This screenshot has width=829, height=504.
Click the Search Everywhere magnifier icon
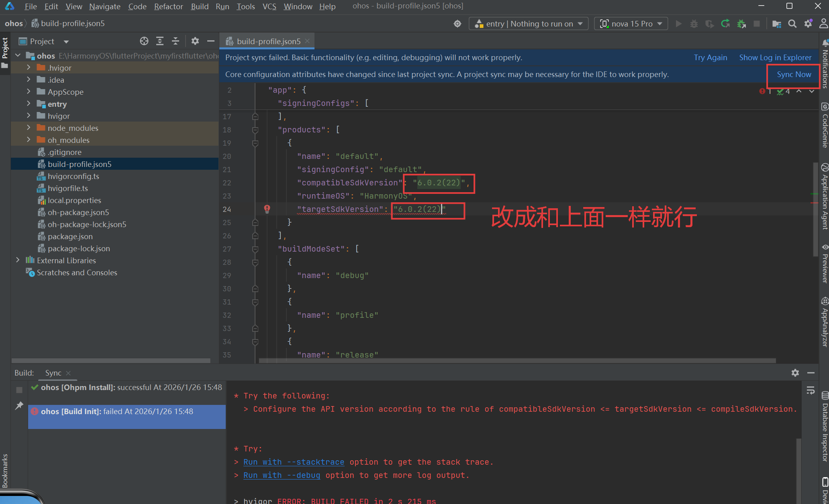tap(792, 24)
